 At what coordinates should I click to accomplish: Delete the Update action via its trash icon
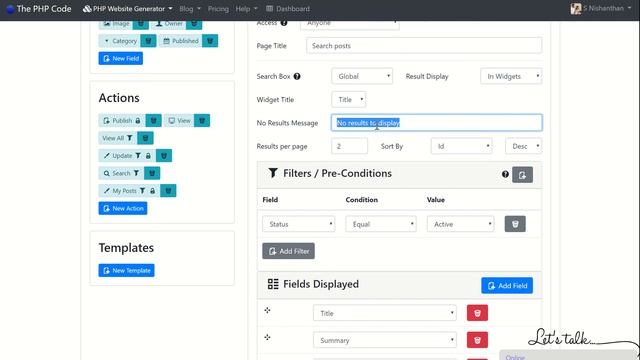tap(164, 156)
